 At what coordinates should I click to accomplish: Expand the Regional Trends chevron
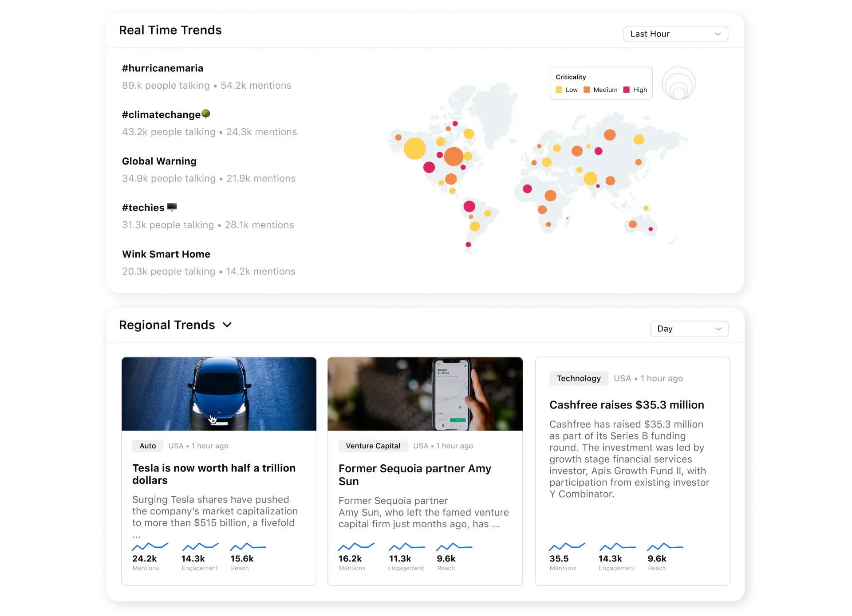(227, 325)
